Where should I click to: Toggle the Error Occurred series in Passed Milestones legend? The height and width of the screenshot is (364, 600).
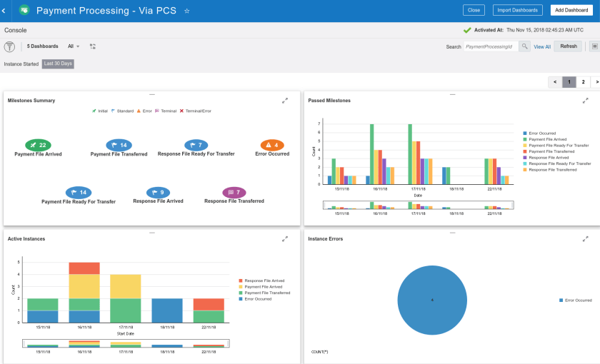(x=542, y=133)
